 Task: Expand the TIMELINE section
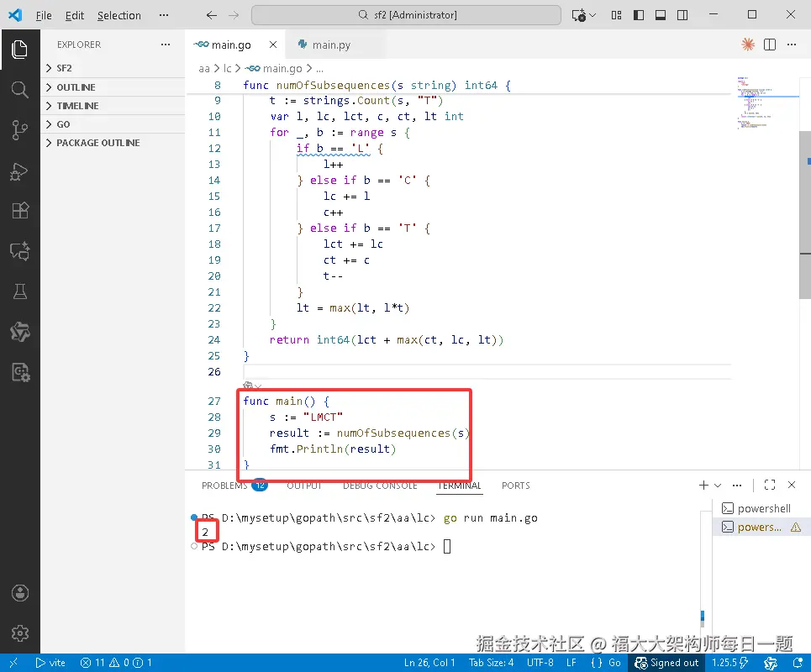click(x=113, y=106)
